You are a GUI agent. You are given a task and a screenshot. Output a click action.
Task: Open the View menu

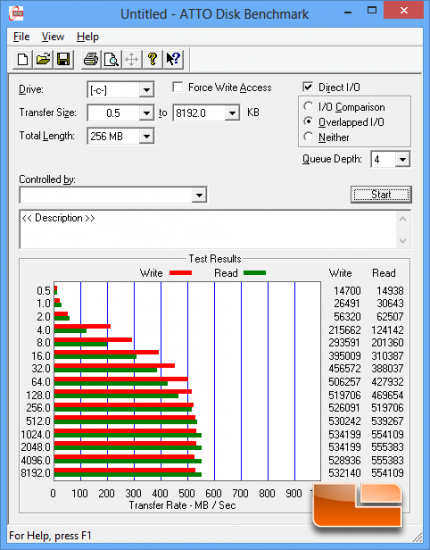click(53, 36)
